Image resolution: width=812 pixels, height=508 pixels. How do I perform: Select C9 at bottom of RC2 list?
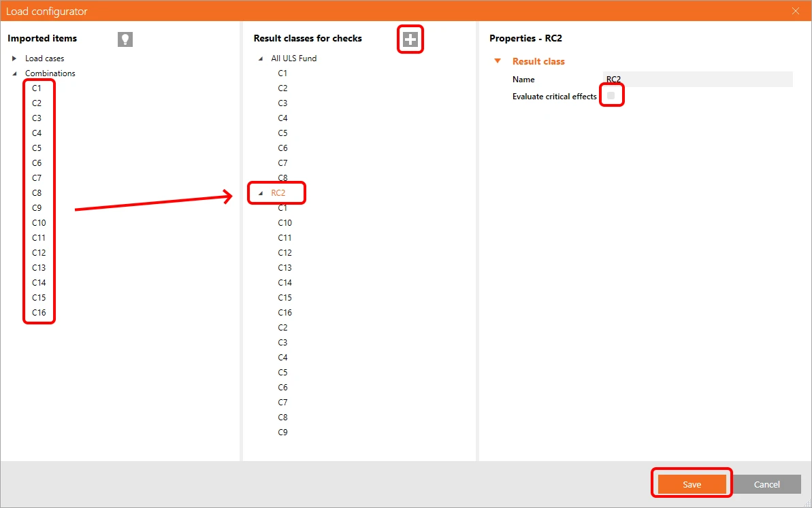click(x=282, y=432)
